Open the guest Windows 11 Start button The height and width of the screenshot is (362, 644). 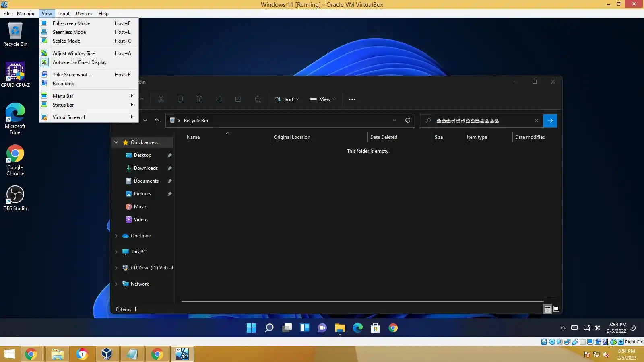click(251, 328)
